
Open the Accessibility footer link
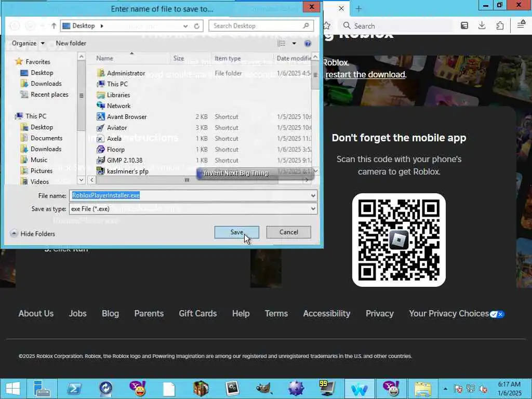click(x=326, y=313)
